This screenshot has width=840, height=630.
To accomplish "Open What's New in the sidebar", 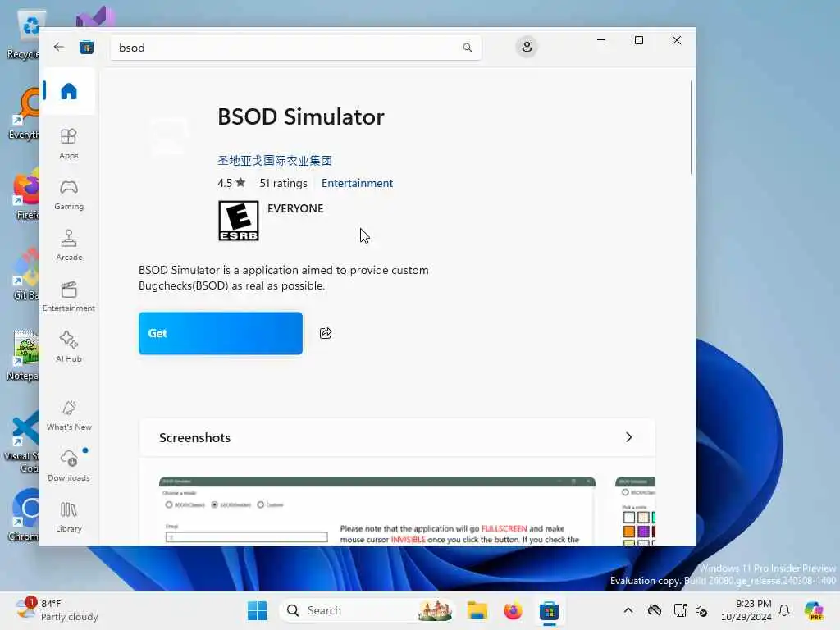I will point(69,415).
